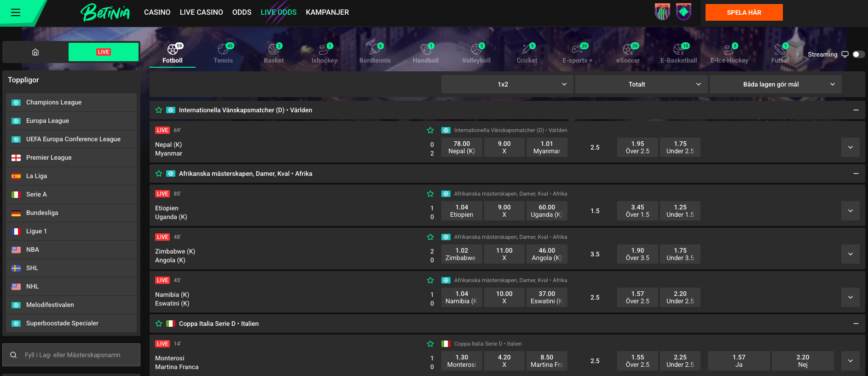Click the first shield badge icon in header
The height and width of the screenshot is (376, 868).
(662, 12)
